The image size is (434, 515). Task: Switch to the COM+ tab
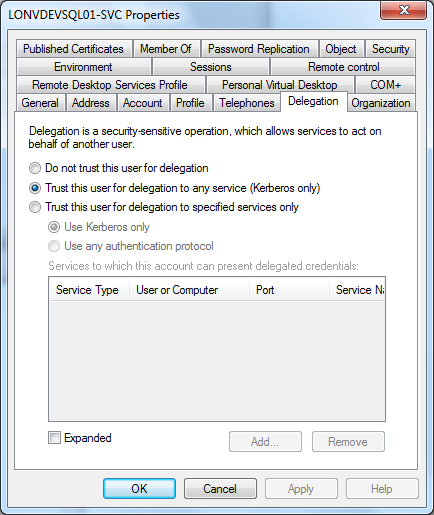[385, 85]
